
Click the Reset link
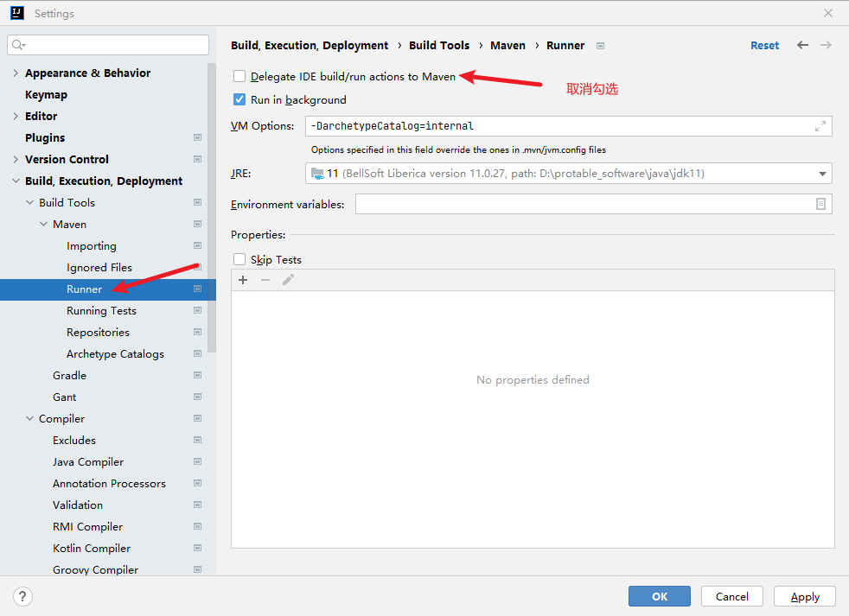[x=764, y=46]
